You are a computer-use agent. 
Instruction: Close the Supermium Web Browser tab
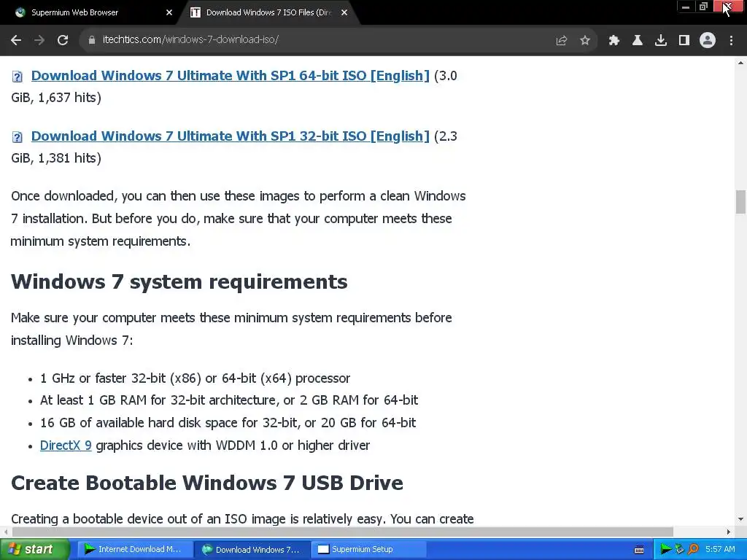pos(169,12)
